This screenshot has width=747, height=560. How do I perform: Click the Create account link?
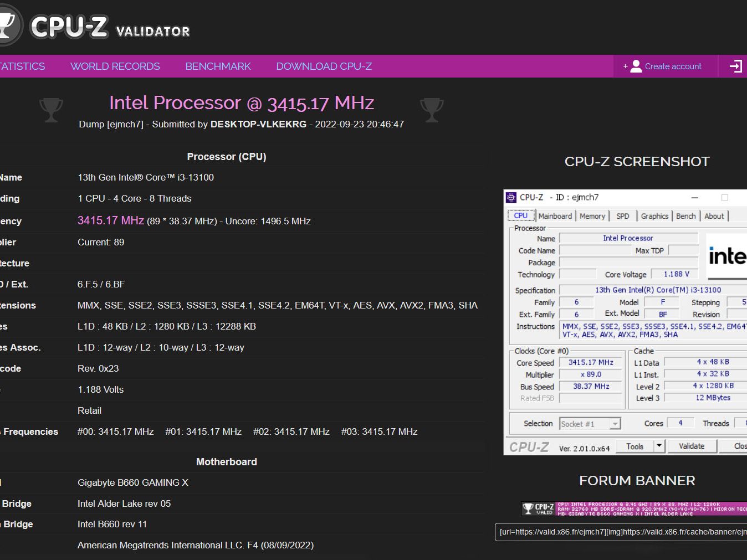pos(673,66)
